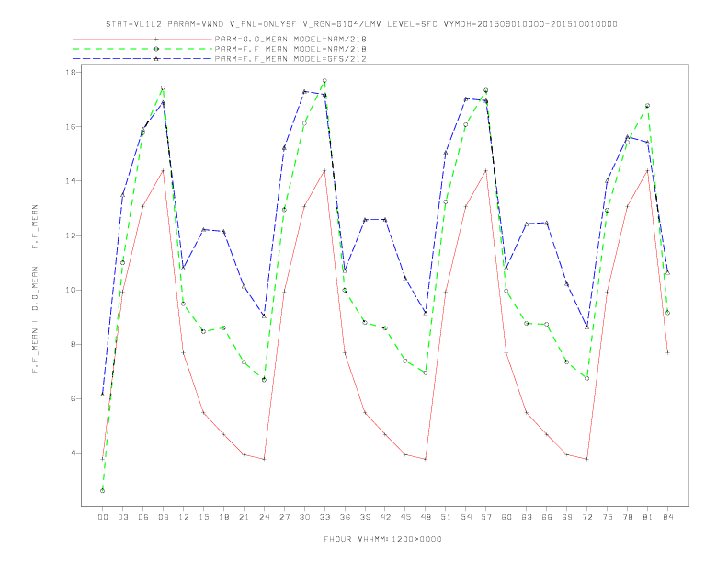Click x-axis forecast hour label 09
The width and height of the screenshot is (728, 563).
(x=163, y=517)
